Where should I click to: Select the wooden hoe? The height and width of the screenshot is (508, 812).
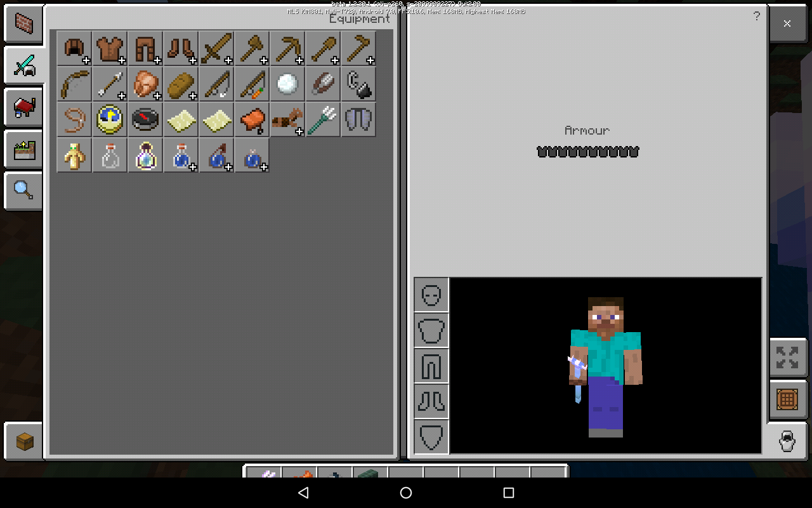(358, 48)
